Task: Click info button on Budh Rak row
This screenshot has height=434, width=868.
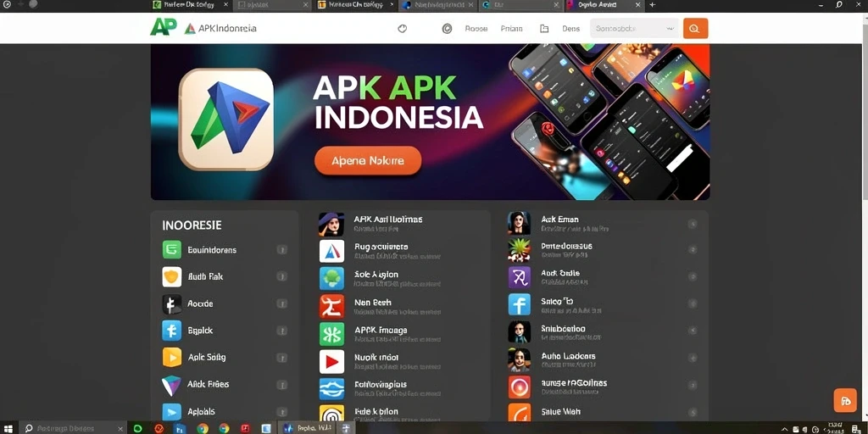Action: pyautogui.click(x=281, y=276)
